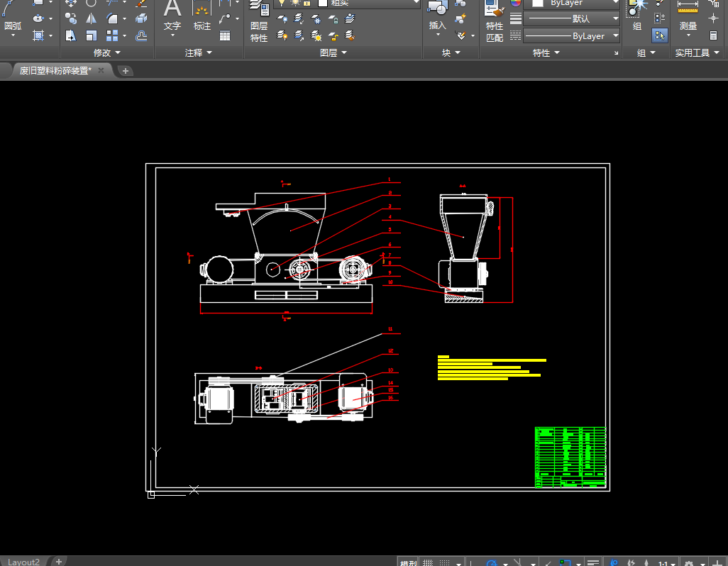This screenshot has height=566, width=728.
Task: Open lineweight dropdown showing 默认
Action: pos(571,18)
